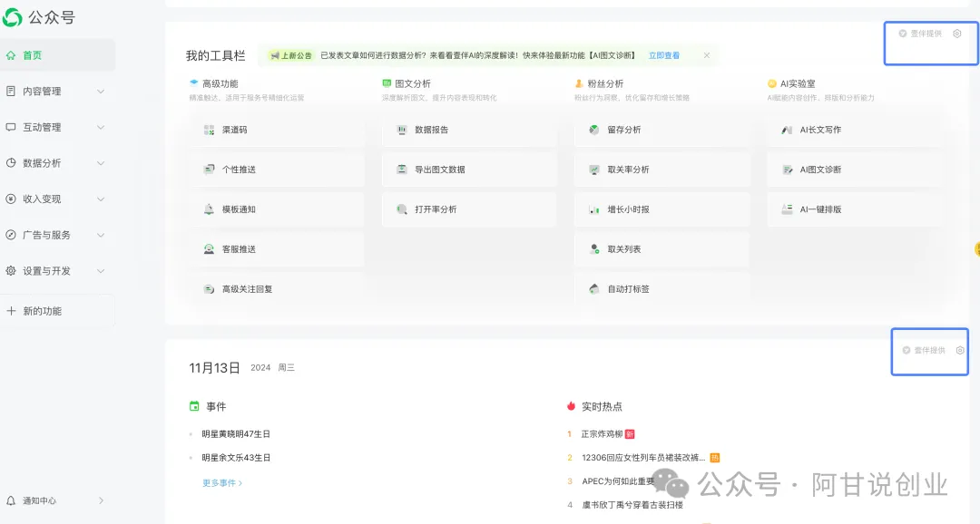Open the hot topic 正宗炸鸡柳
The width and height of the screenshot is (980, 524).
pos(601,434)
